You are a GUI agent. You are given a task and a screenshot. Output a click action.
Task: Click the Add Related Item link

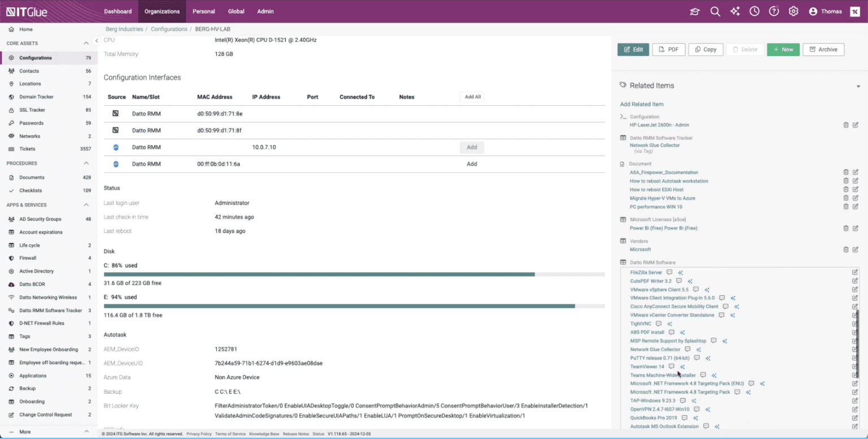pyautogui.click(x=642, y=104)
